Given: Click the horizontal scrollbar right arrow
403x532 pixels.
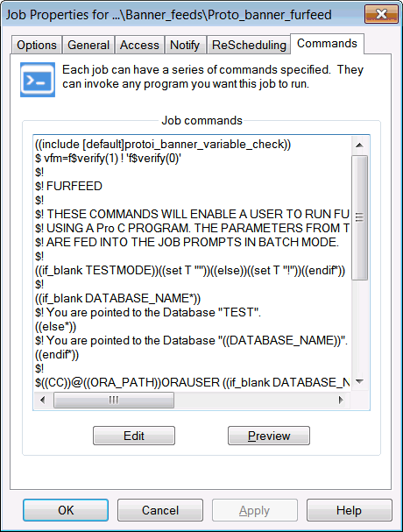Looking at the screenshot, I should (341, 400).
